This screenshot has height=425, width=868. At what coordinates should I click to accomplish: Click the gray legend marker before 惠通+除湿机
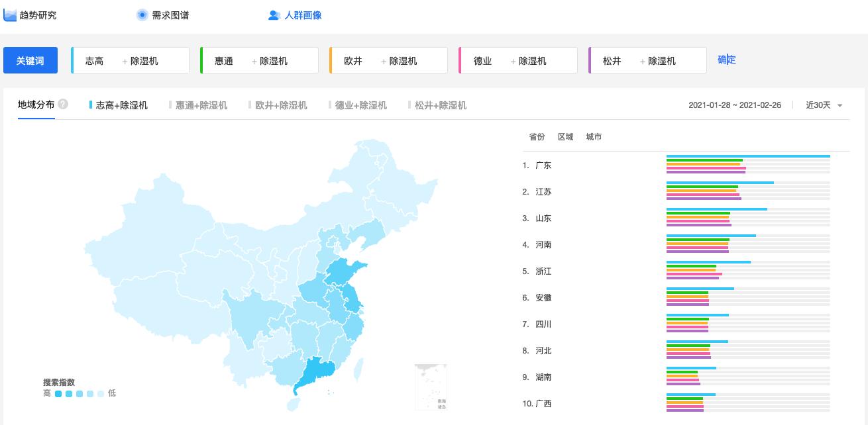(171, 105)
